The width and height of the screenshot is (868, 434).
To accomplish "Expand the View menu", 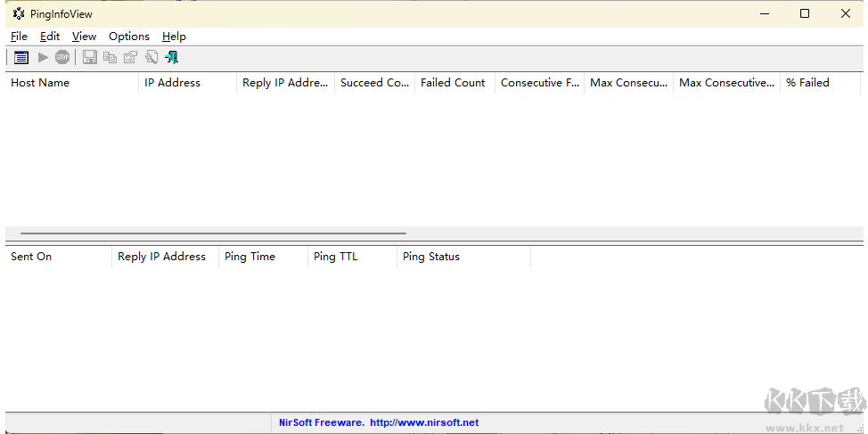I will click(84, 37).
